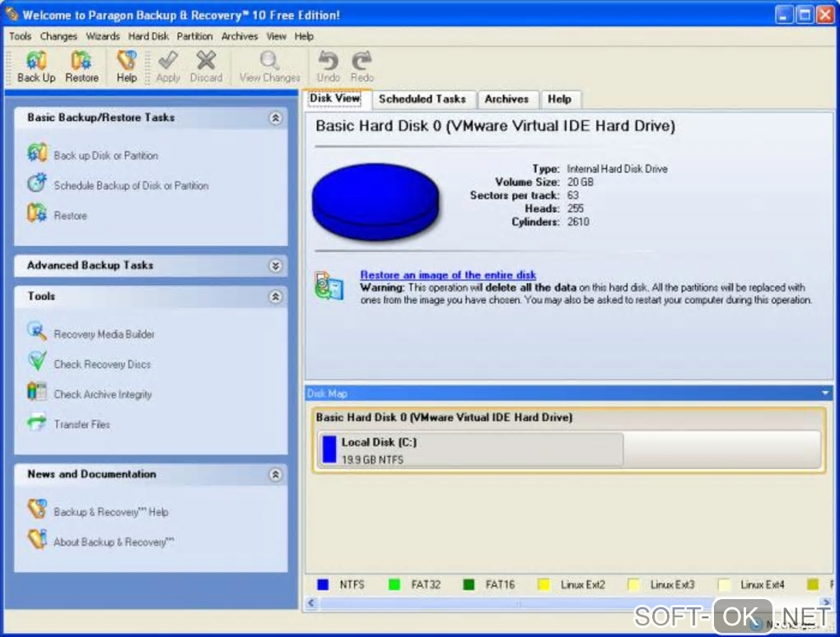Click the Recovery Media Builder icon
Image resolution: width=840 pixels, height=637 pixels.
37,332
